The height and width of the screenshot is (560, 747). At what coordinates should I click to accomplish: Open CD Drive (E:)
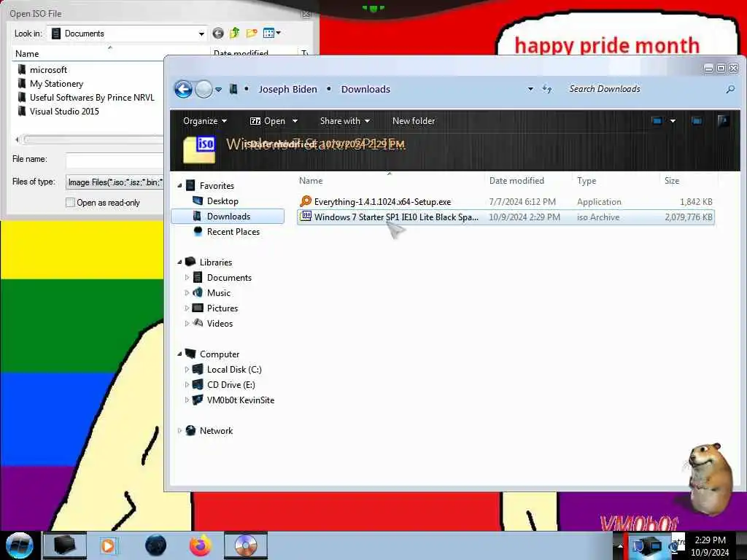[231, 384]
